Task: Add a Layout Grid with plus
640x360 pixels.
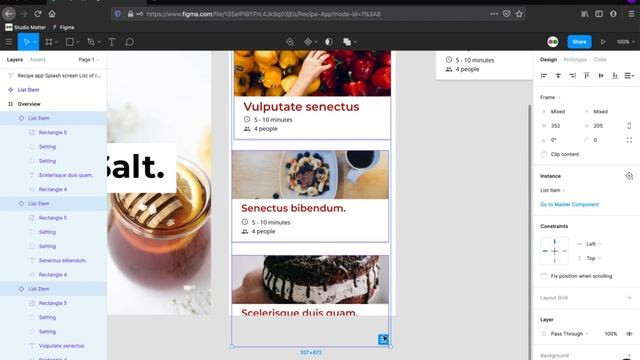Action: pos(629,298)
